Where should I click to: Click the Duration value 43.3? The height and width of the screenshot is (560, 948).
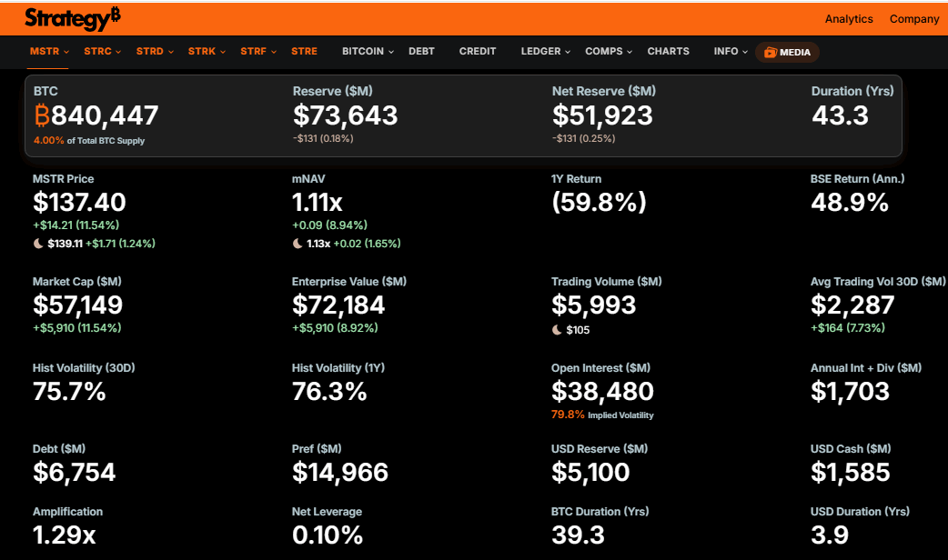point(840,115)
